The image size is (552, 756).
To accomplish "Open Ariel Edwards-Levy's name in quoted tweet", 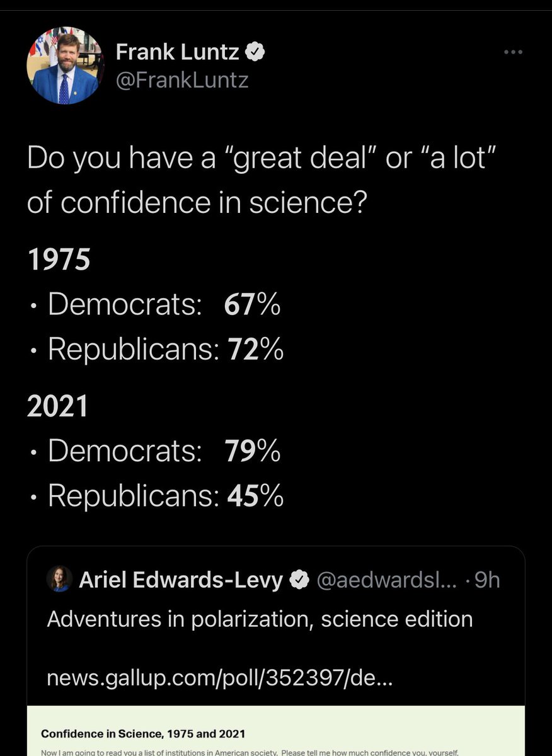I will click(181, 580).
